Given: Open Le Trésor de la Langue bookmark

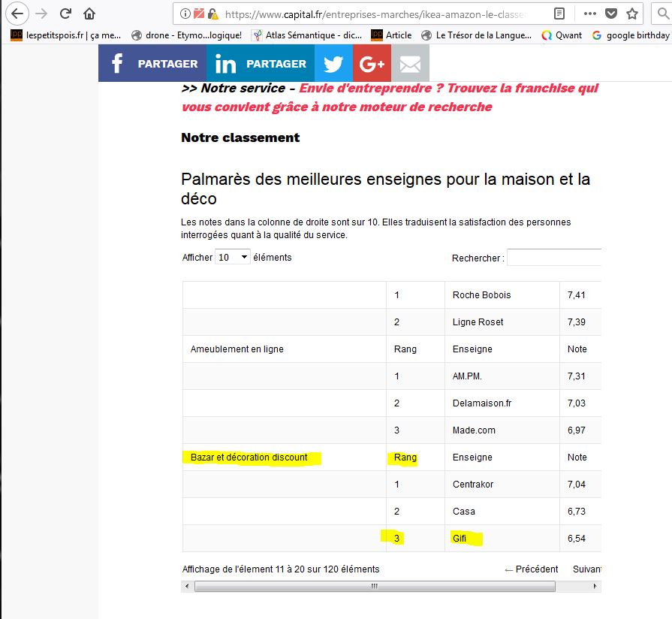Looking at the screenshot, I should (x=476, y=35).
